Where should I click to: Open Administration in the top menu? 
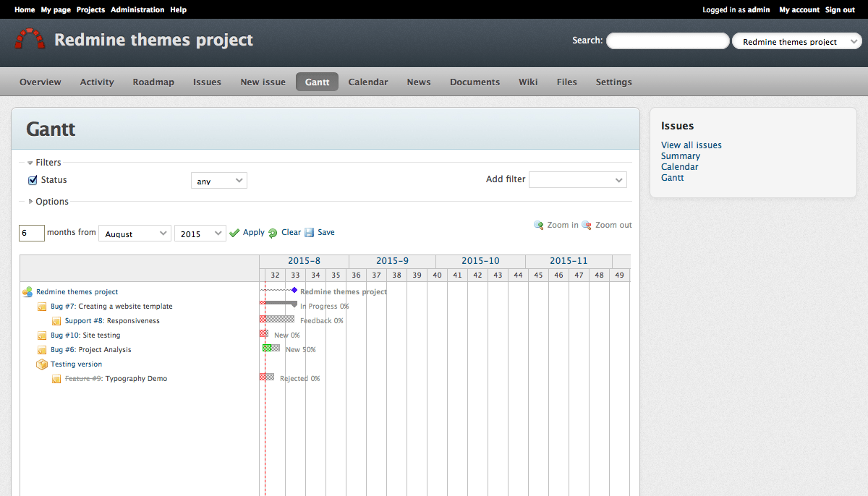coord(137,9)
